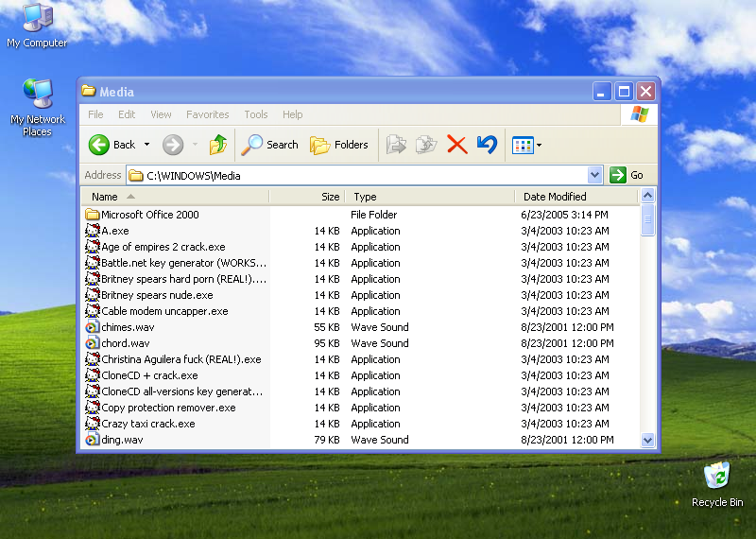Click the 6/23/2005 3:14 PM date cell
The image size is (756, 539).
(x=564, y=215)
